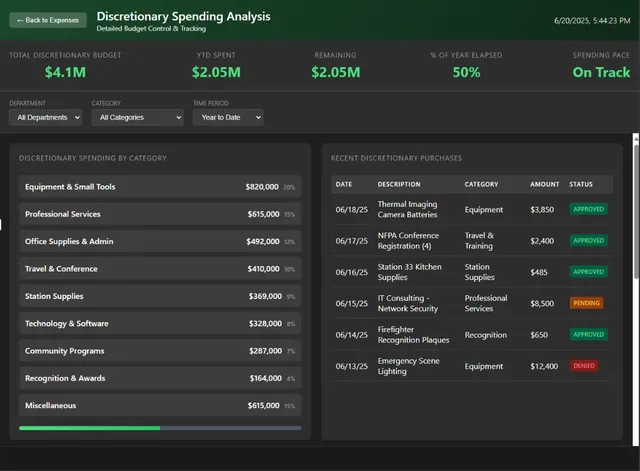
Task: Click the $8,500 amount cell
Action: tap(542, 304)
